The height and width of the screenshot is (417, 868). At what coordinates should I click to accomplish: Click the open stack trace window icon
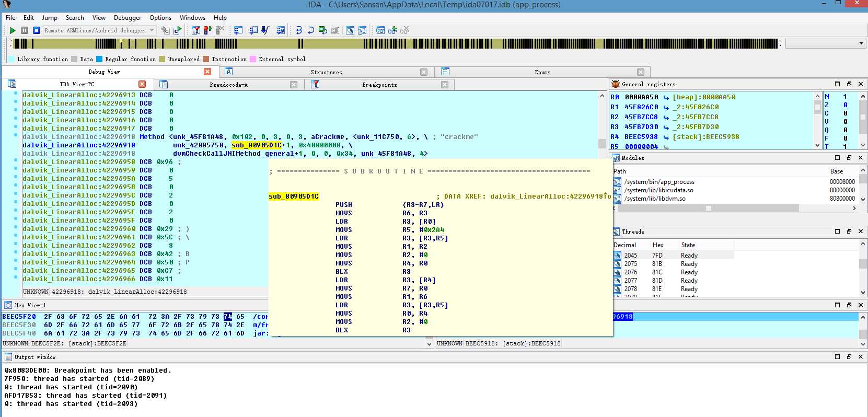click(238, 30)
